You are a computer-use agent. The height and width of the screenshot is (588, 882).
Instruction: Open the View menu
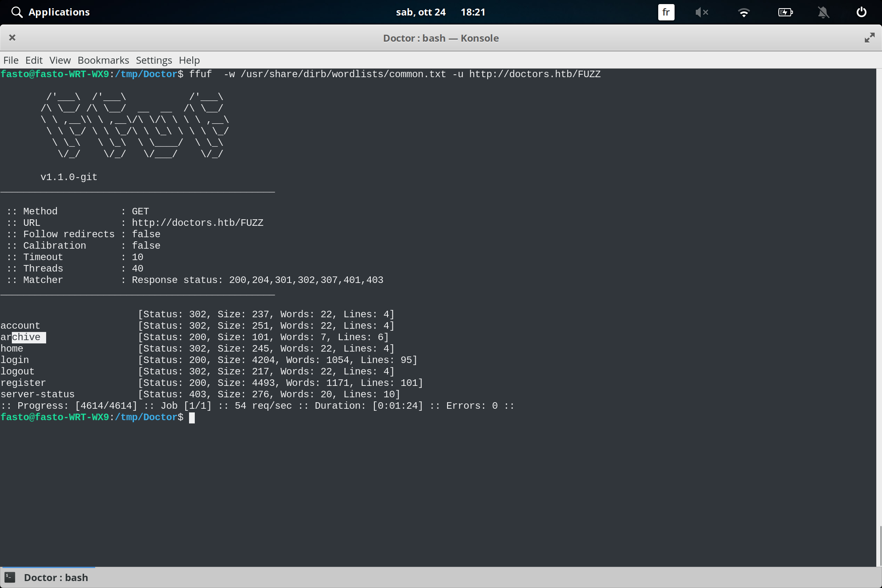click(60, 60)
